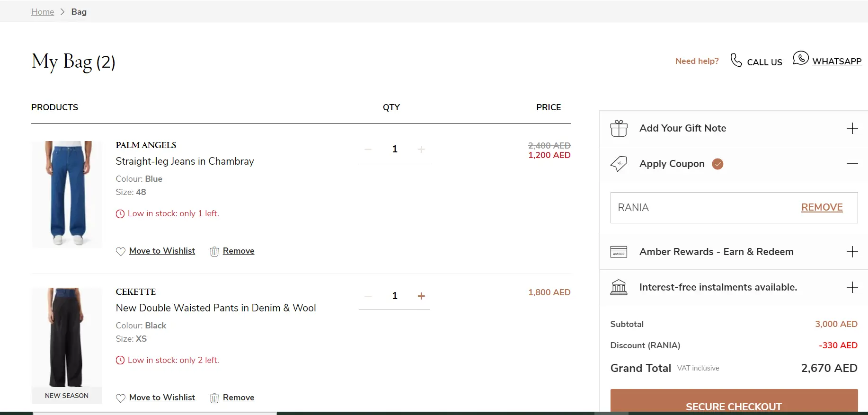Click the NEW SEASON badge

[67, 396]
